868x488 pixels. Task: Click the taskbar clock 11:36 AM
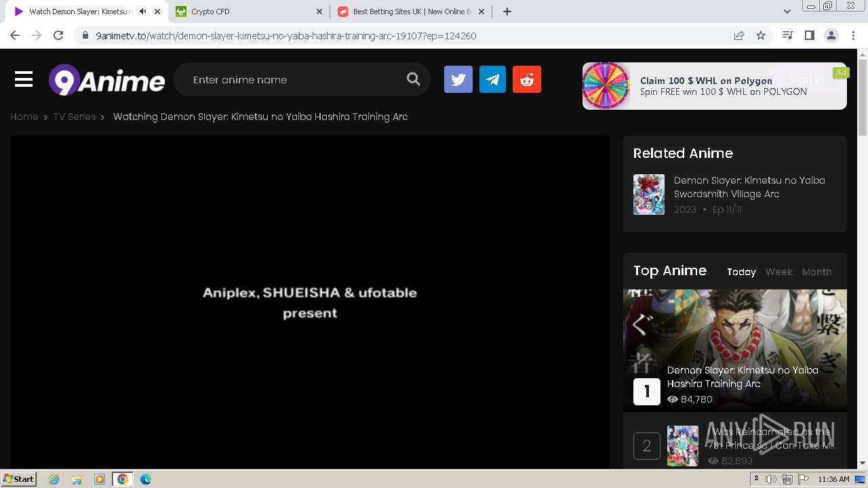pyautogui.click(x=833, y=479)
